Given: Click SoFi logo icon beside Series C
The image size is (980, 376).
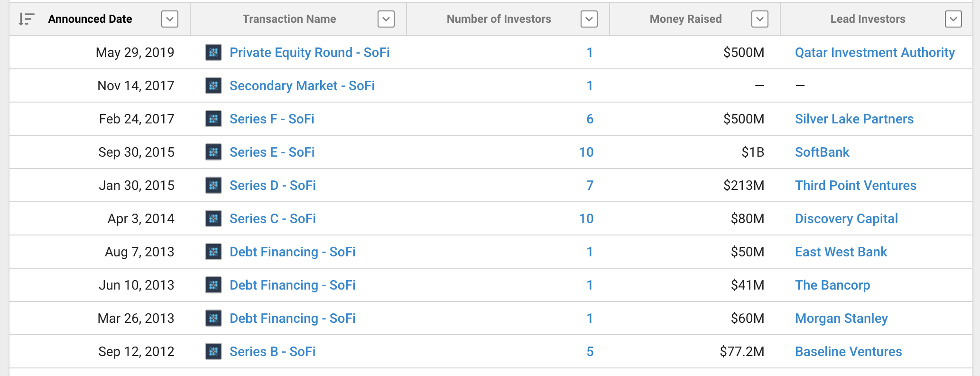Looking at the screenshot, I should click(213, 218).
